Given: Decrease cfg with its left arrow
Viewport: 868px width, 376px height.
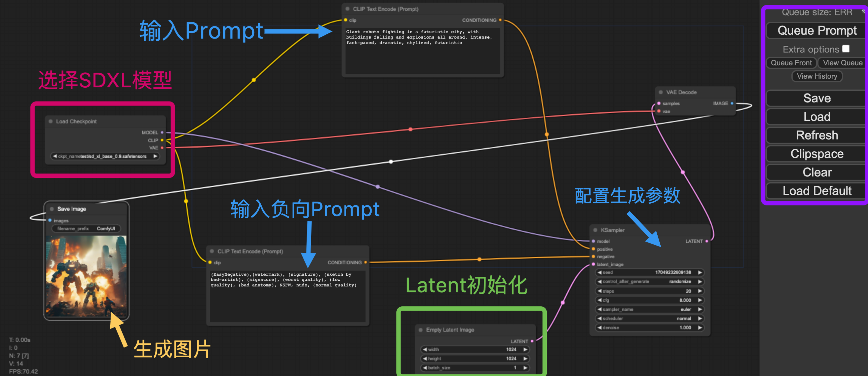Looking at the screenshot, I should [599, 300].
